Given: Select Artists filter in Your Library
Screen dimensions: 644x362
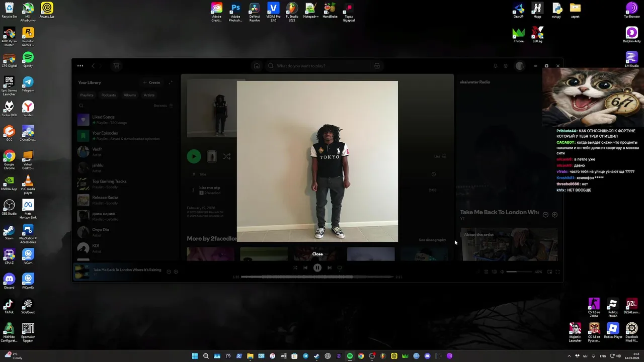Looking at the screenshot, I should point(149,95).
